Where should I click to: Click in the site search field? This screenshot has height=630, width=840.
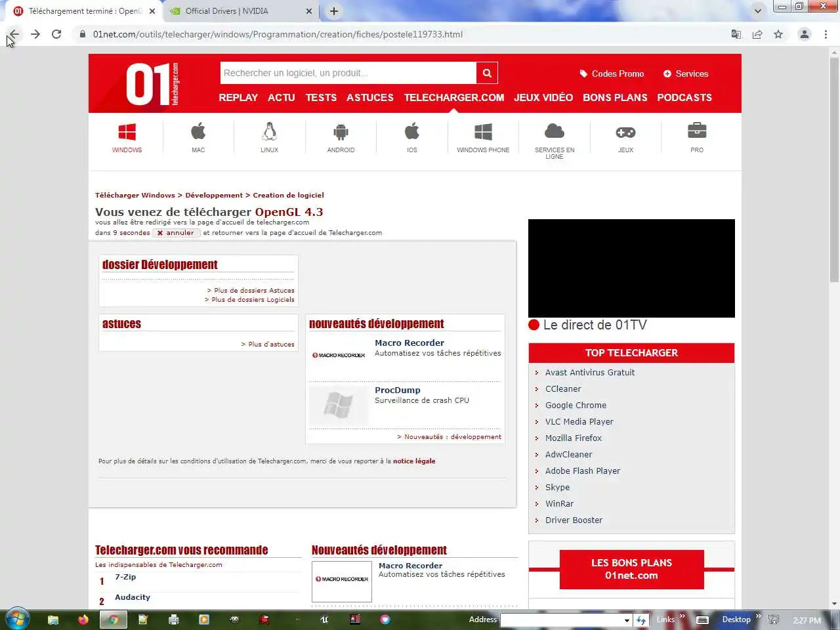[348, 73]
